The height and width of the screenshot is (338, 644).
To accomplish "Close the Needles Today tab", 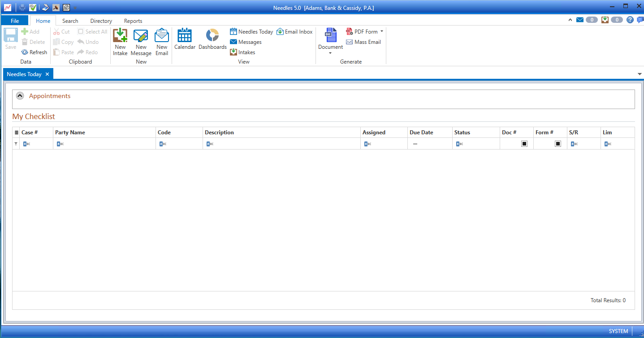I will [47, 74].
